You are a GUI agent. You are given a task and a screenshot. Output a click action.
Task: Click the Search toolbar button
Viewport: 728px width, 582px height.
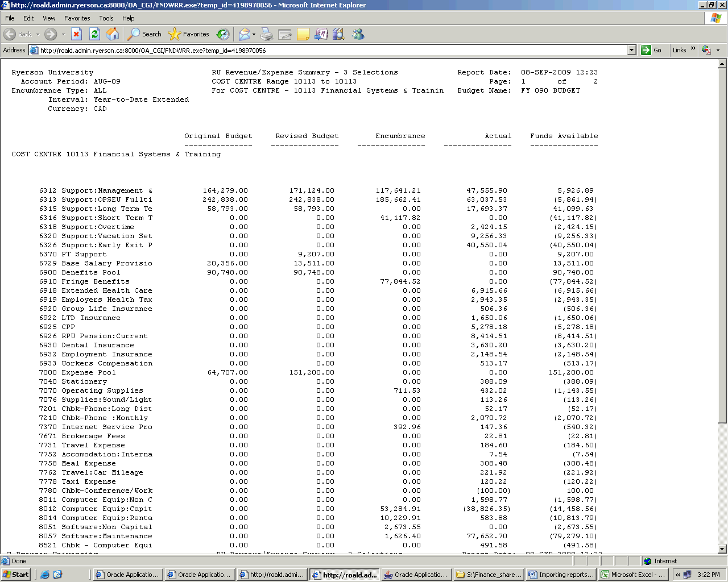[144, 34]
